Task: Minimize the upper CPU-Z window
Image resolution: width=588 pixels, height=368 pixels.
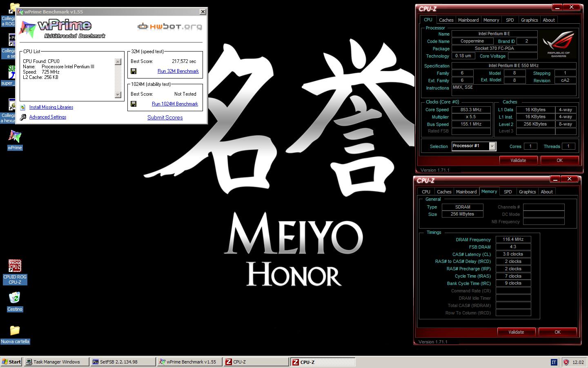Action: [557, 7]
